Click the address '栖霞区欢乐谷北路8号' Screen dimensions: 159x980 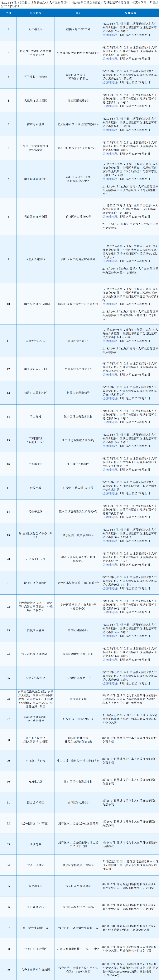coord(78,369)
